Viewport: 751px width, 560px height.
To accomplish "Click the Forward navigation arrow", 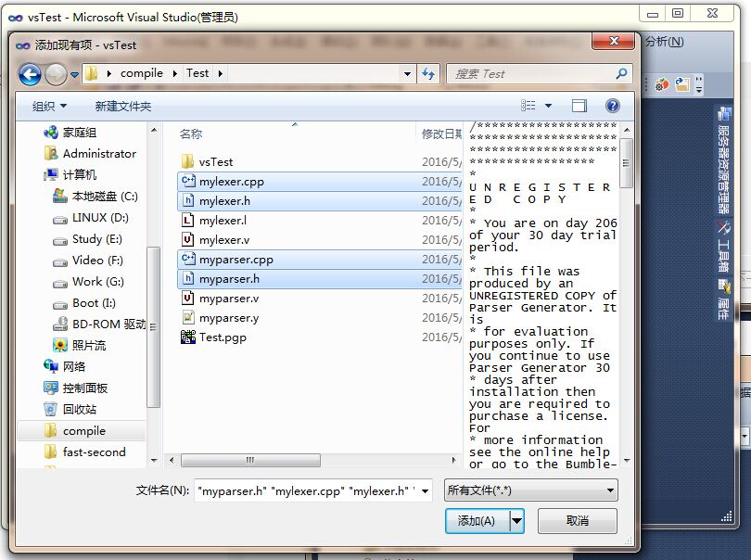I will (56, 75).
